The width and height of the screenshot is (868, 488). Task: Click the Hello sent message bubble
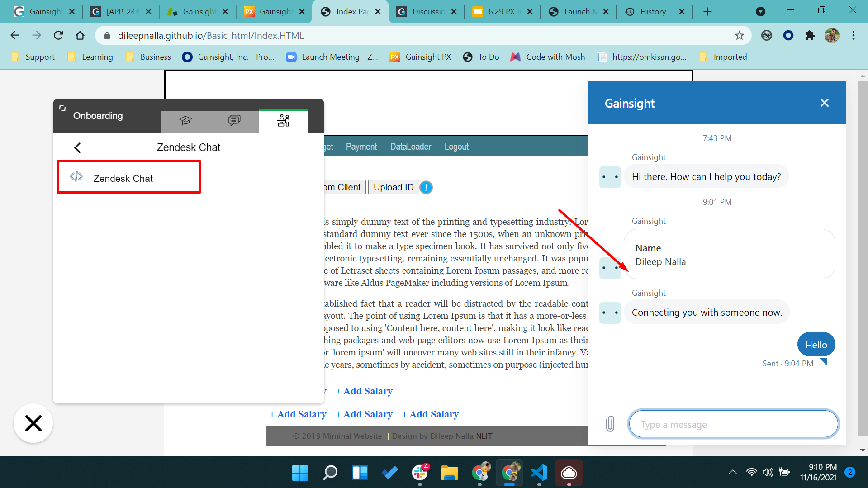pyautogui.click(x=816, y=345)
